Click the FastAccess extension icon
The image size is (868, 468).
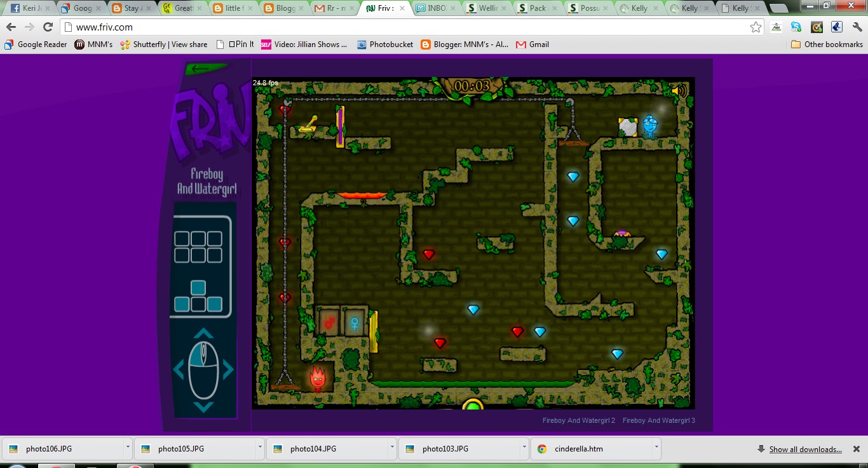(776, 27)
